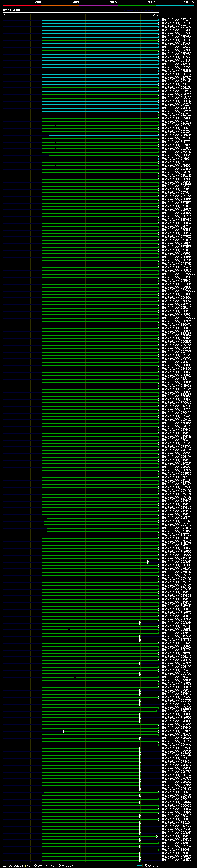Open the UniRef100_Q29ZH7 hit
197x868 pixels.
pyautogui.click(x=177, y=23)
